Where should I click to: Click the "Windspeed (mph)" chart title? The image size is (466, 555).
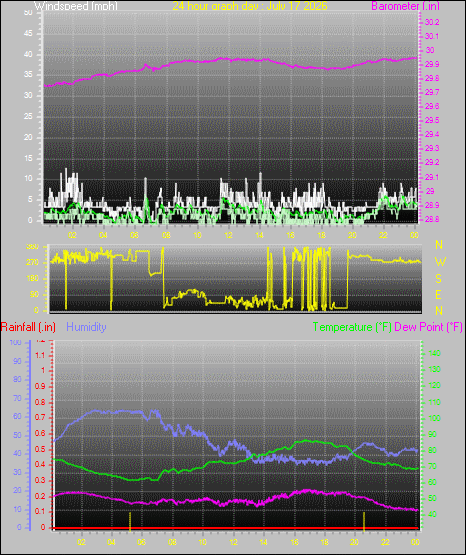(76, 6)
